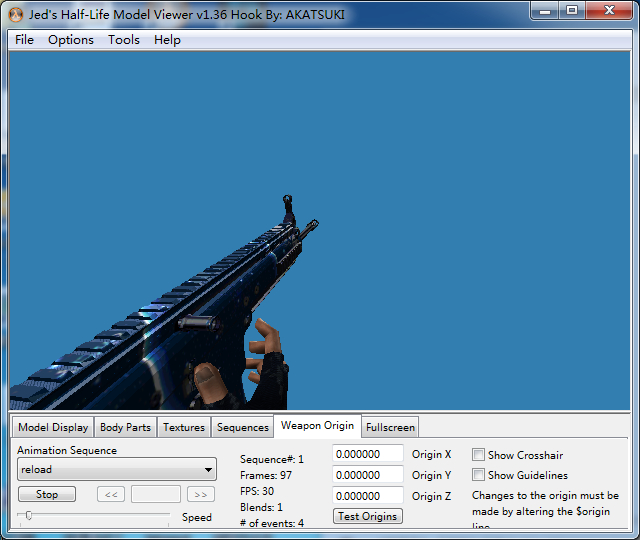This screenshot has width=640, height=540.
Task: Step to next frame with >> button
Action: tap(200, 494)
